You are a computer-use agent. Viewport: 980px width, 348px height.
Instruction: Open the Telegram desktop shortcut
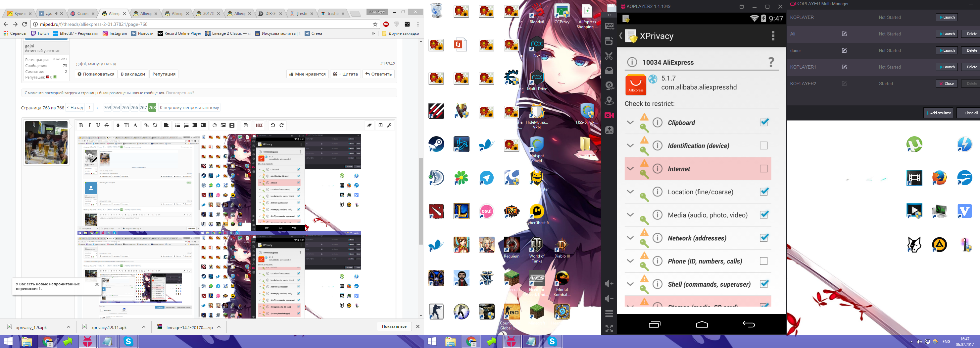486,178
